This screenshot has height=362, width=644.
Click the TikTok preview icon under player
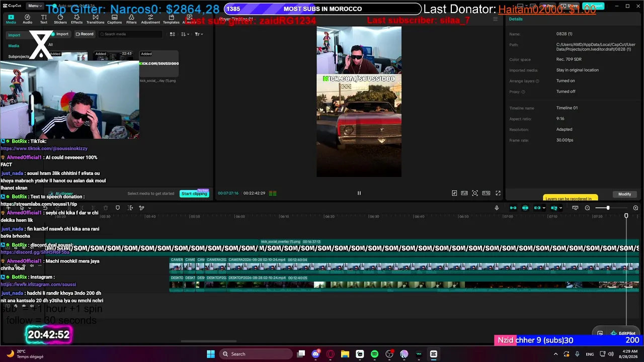[x=454, y=193]
